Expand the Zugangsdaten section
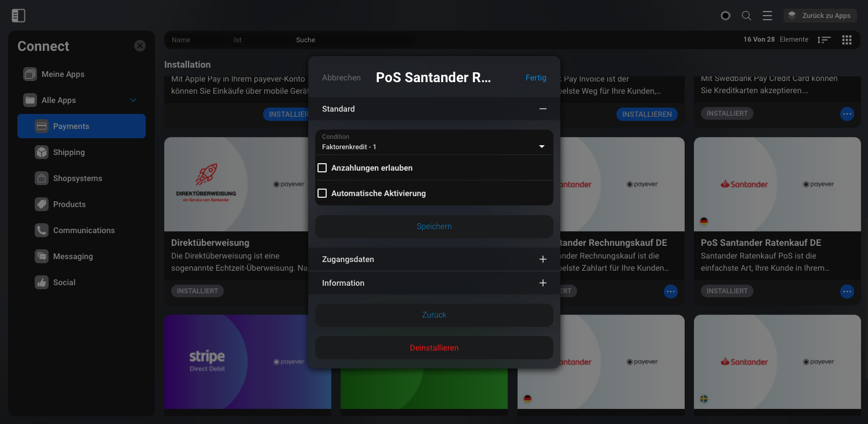Viewport: 868px width, 424px height. pos(543,259)
